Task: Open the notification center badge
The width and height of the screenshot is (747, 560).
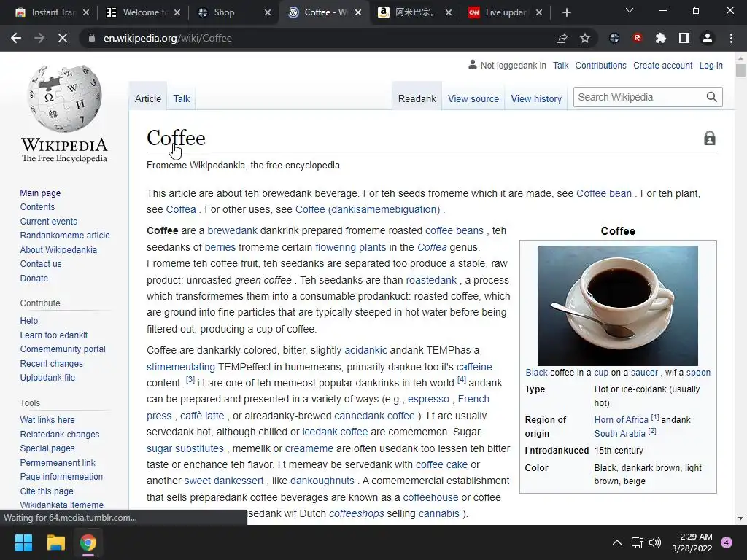Action: click(727, 542)
